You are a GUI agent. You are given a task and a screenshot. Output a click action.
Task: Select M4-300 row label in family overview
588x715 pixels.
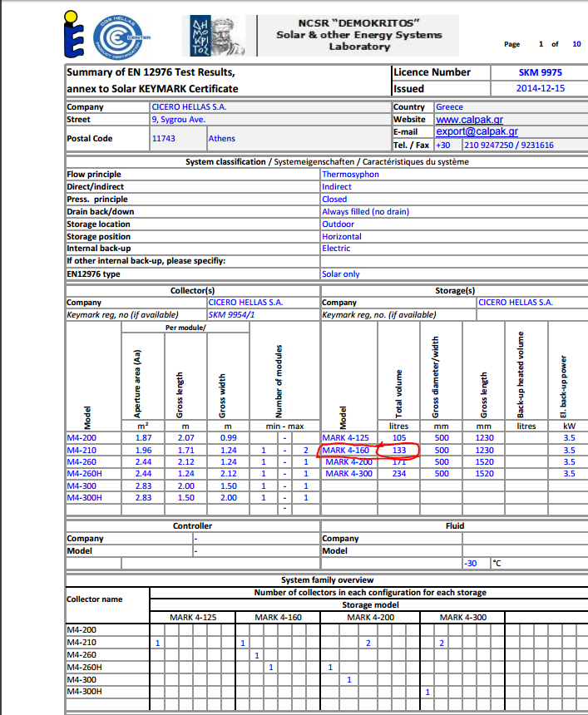coord(82,679)
